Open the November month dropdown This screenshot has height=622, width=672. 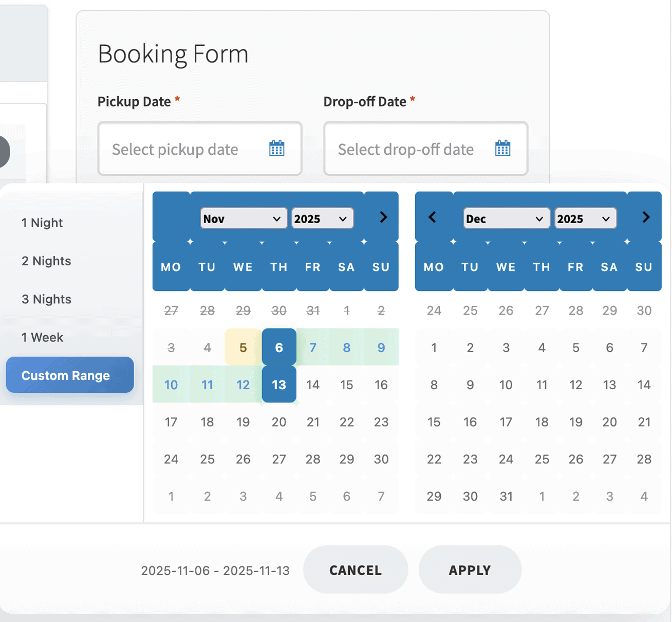(244, 218)
